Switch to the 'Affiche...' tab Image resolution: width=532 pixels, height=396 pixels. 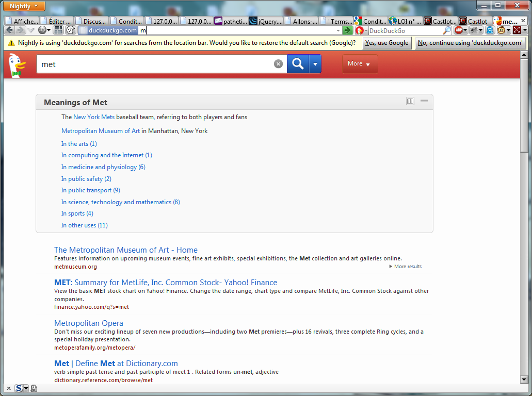coord(22,21)
